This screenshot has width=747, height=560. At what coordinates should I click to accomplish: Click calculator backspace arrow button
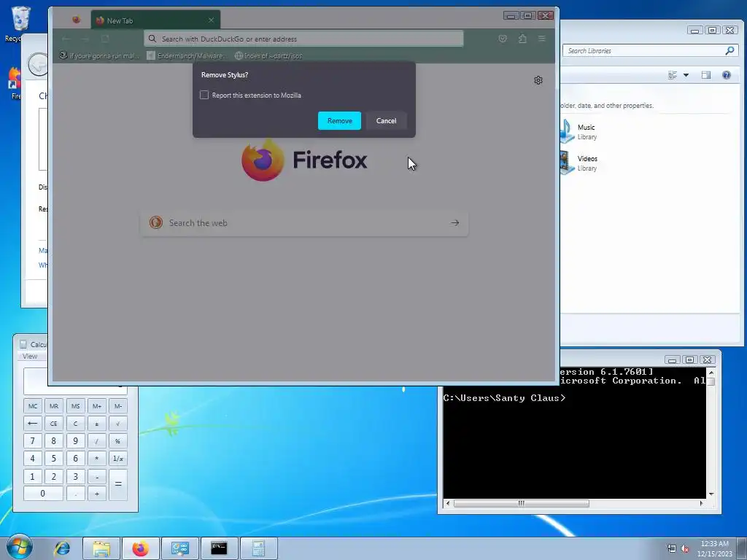(33, 424)
